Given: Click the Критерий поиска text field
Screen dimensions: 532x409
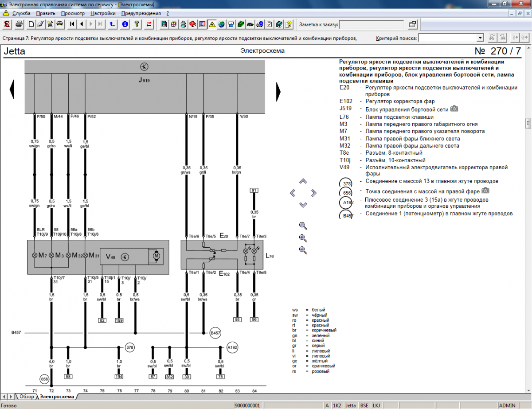Looking at the screenshot, I should click(447, 38).
